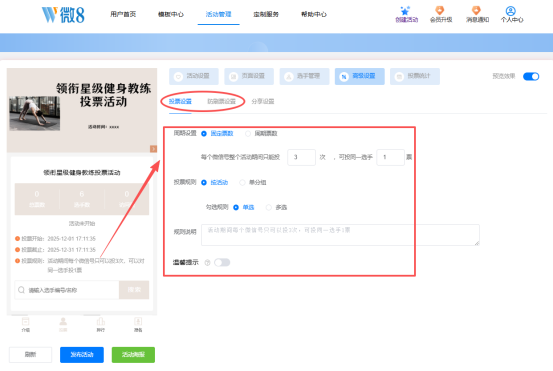Click the 活动未开始 status text
Image resolution: width=553 pixels, height=371 pixels.
click(x=82, y=224)
